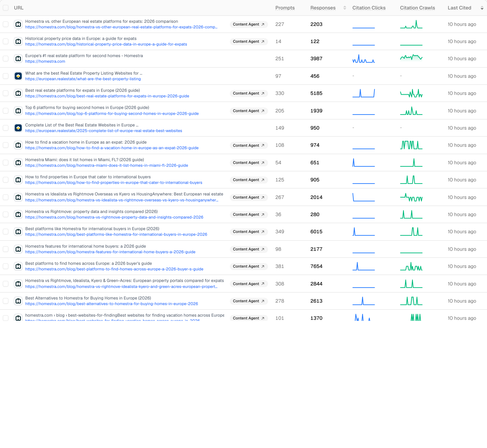
Task: Open the 2025-complete-list-of-europe-real-estate-best-websites link
Action: 104,131
